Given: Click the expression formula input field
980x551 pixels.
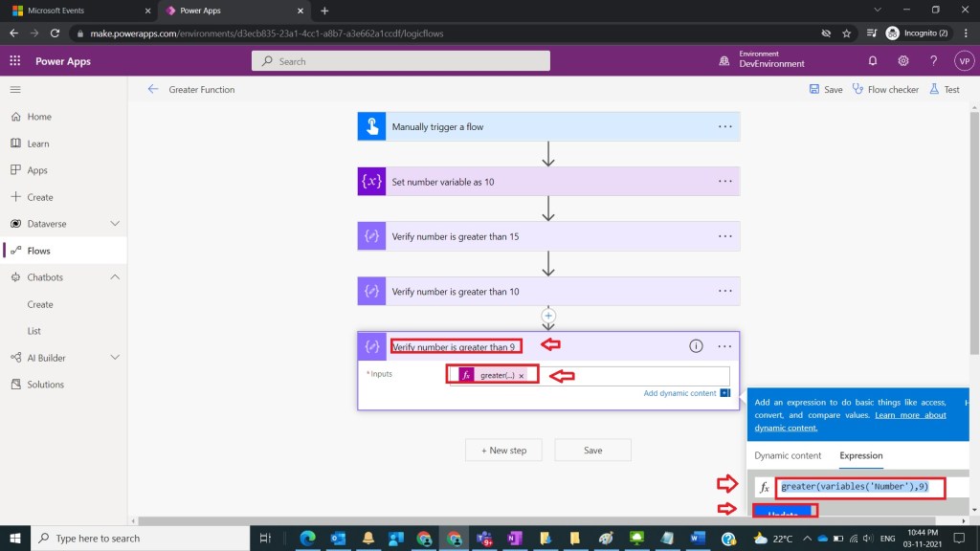Looking at the screenshot, I should (x=859, y=487).
